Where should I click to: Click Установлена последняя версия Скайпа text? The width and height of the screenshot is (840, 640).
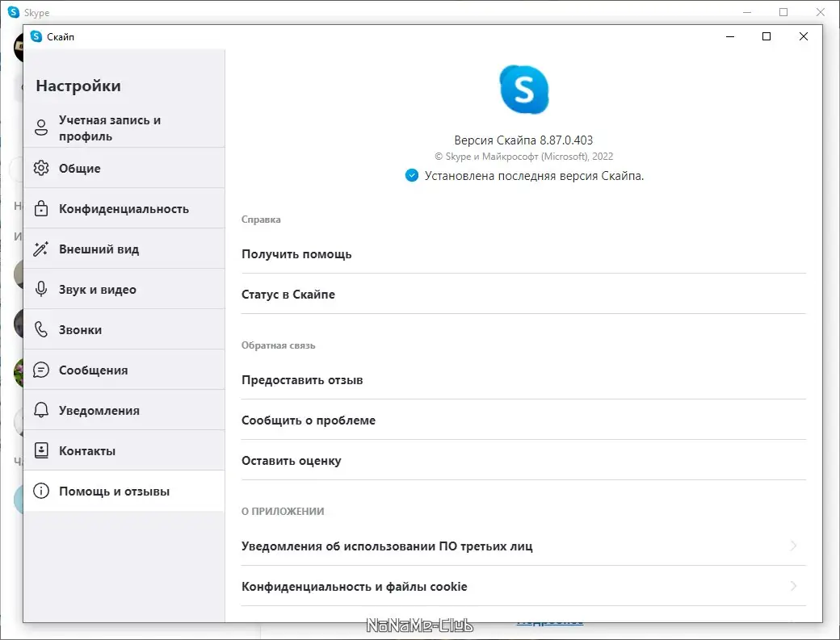(534, 176)
